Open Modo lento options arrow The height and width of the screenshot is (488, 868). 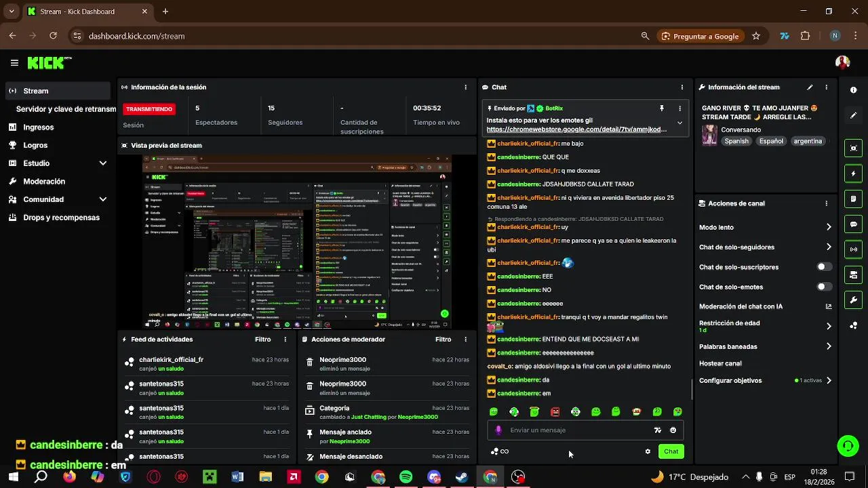point(829,227)
